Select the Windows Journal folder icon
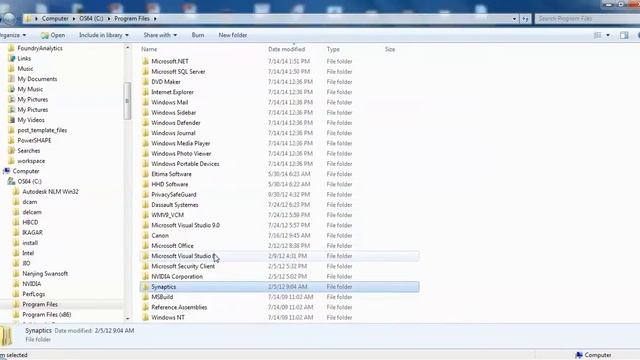 (145, 133)
